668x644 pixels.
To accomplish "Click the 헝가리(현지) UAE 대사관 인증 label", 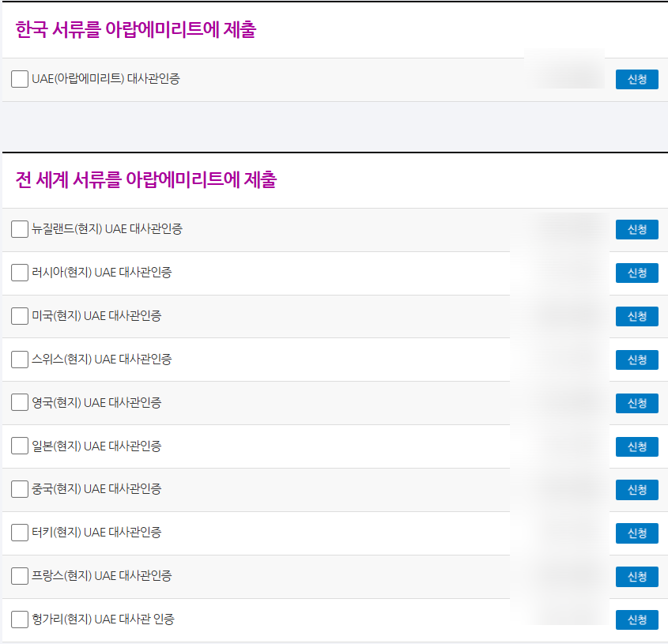I will pyautogui.click(x=103, y=620).
